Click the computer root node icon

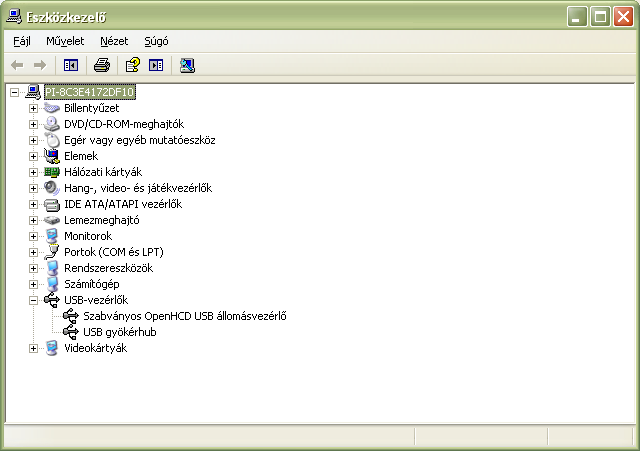33,92
